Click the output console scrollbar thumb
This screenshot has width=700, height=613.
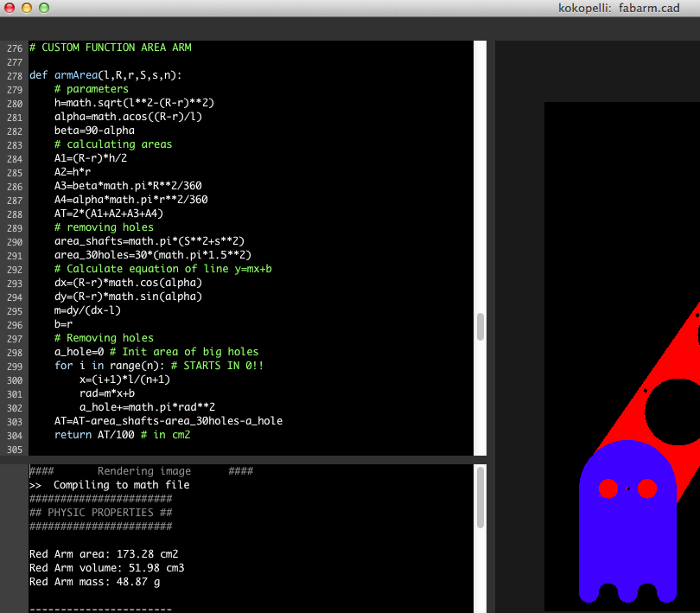(480, 497)
